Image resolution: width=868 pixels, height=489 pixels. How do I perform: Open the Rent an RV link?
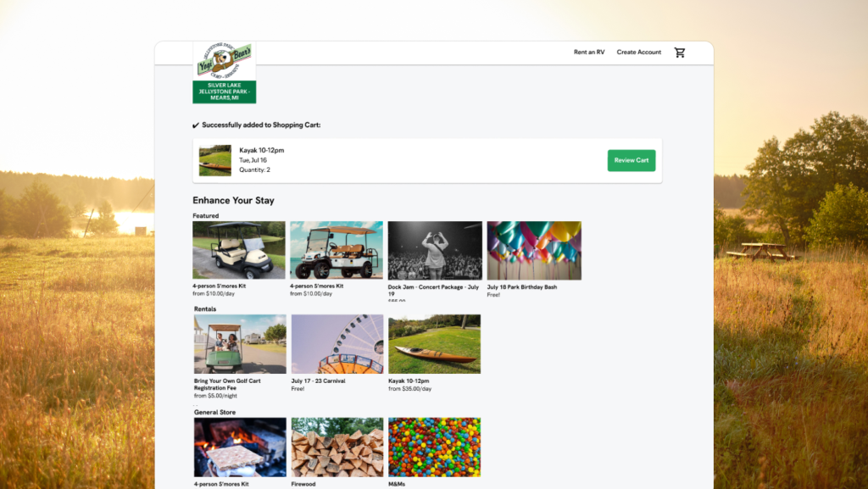589,53
